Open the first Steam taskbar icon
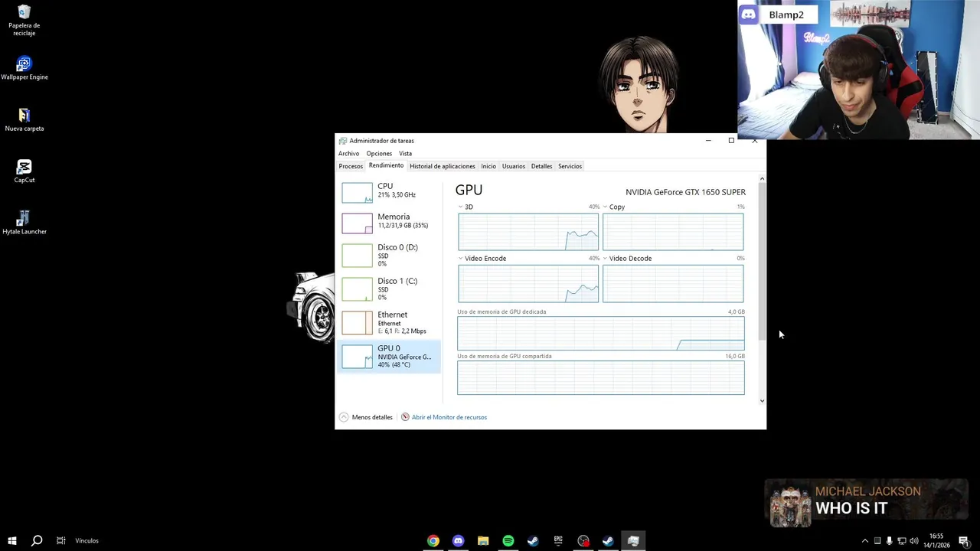This screenshot has height=551, width=980. (533, 541)
